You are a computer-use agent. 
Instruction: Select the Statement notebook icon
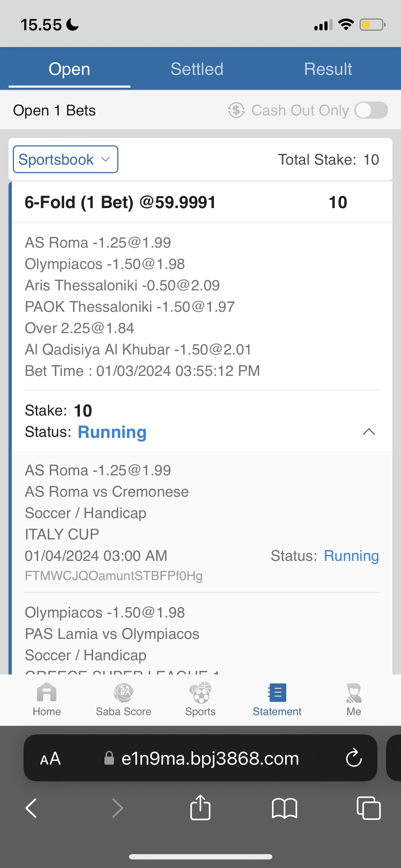(277, 693)
